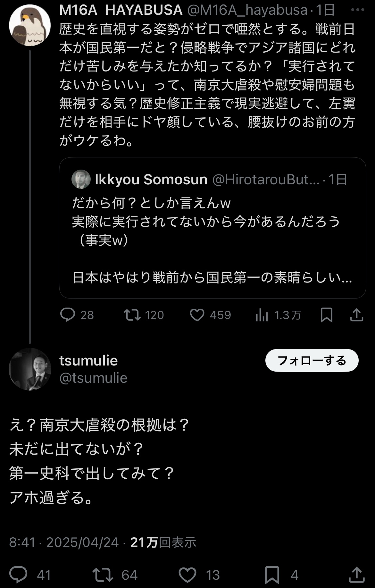Open M16A HAYABUSA's owl profile picture
Screen dimensions: 375x588
pyautogui.click(x=29, y=25)
